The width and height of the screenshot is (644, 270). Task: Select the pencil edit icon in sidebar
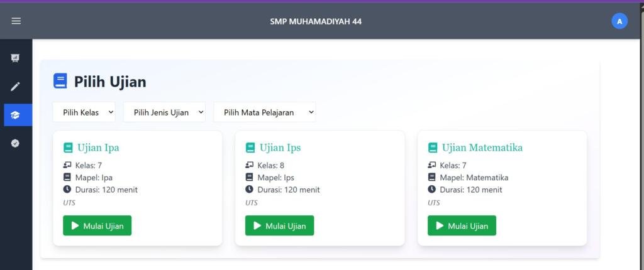tap(16, 87)
